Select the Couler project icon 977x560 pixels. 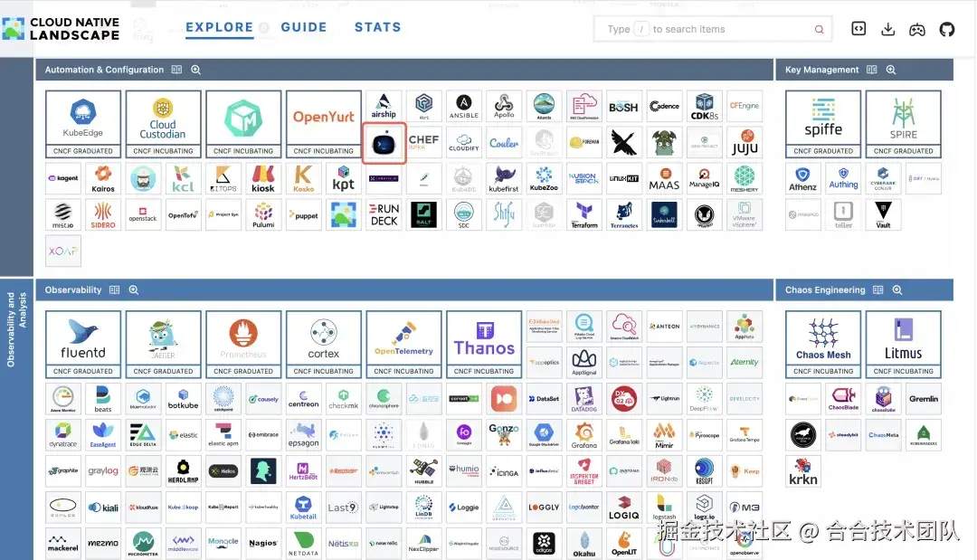point(504,143)
